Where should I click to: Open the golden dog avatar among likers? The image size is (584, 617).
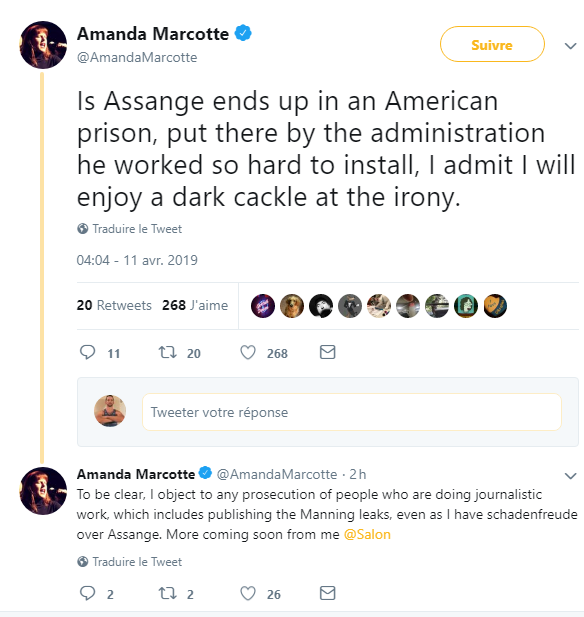pyautogui.click(x=292, y=306)
